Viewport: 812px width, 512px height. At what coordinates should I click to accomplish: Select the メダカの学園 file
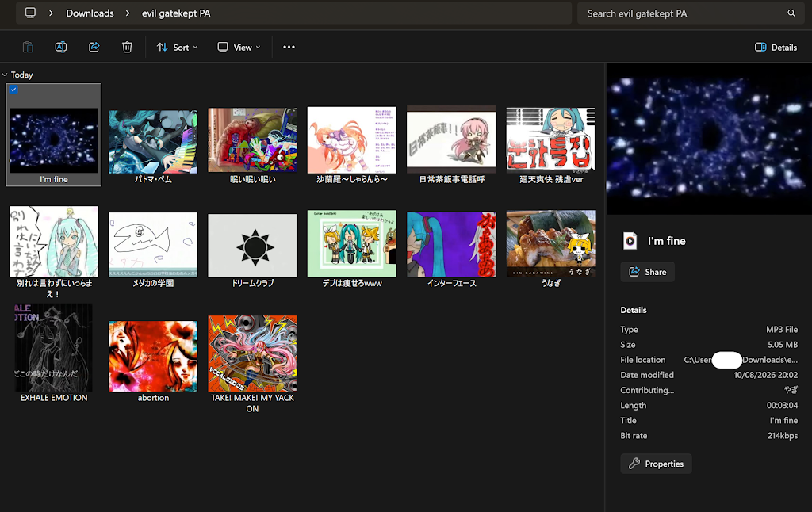tap(153, 250)
